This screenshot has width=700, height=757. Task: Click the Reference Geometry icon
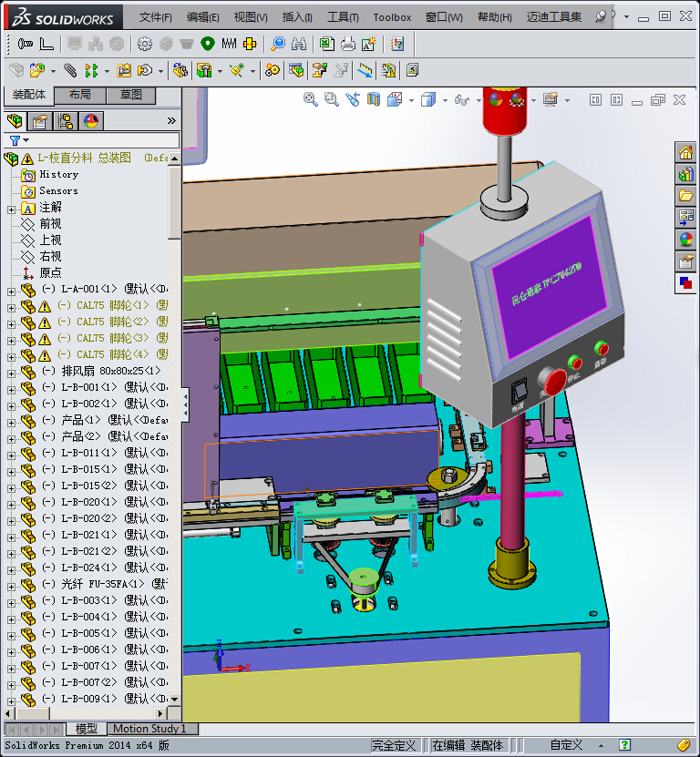237,70
